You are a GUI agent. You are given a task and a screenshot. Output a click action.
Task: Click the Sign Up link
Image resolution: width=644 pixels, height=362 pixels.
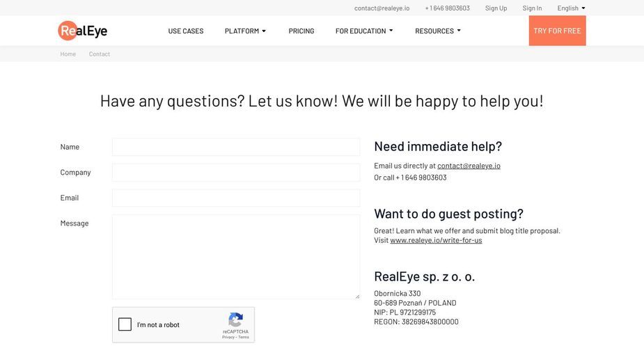[x=496, y=8]
